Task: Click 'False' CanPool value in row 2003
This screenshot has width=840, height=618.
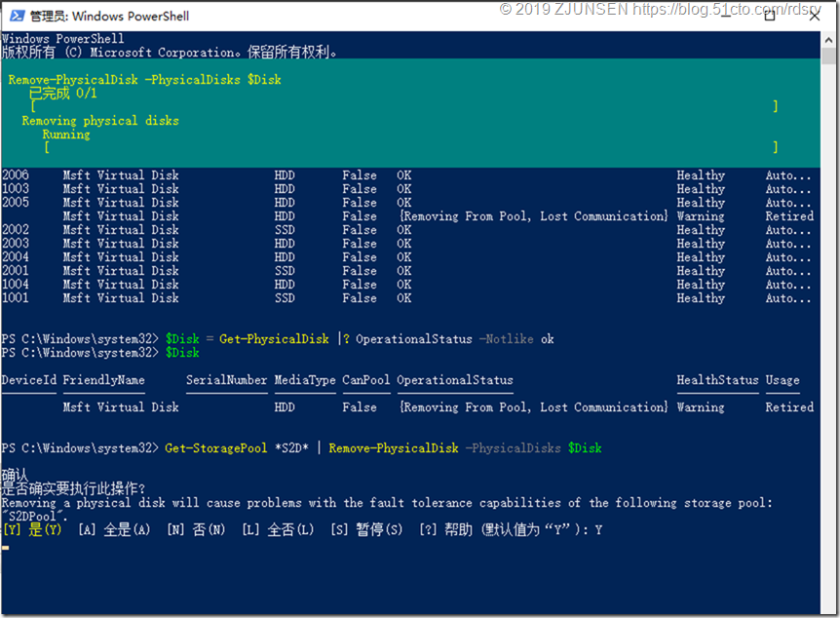Action: (x=360, y=244)
